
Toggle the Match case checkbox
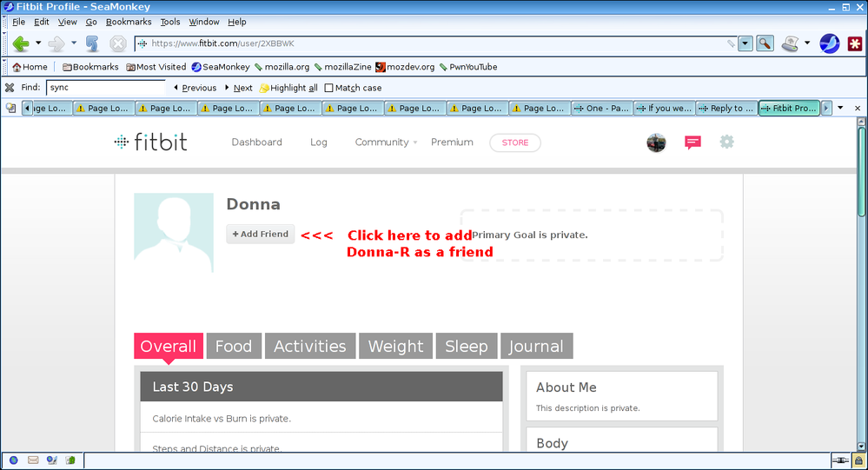pyautogui.click(x=328, y=88)
